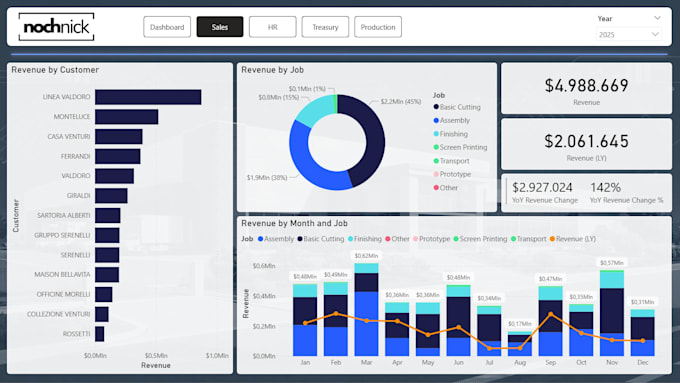Select LINEA VALDORO revenue bar
The image size is (680, 383).
[x=148, y=97]
